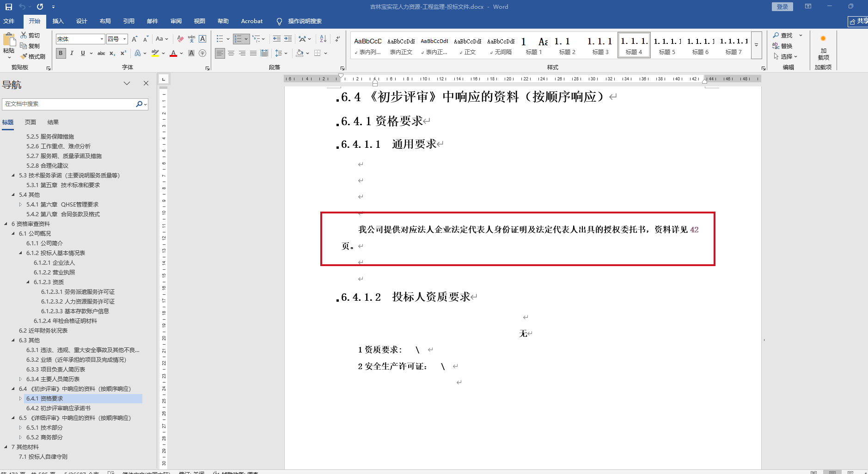Click the Replace (替换) button
The image size is (868, 474).
(782, 46)
